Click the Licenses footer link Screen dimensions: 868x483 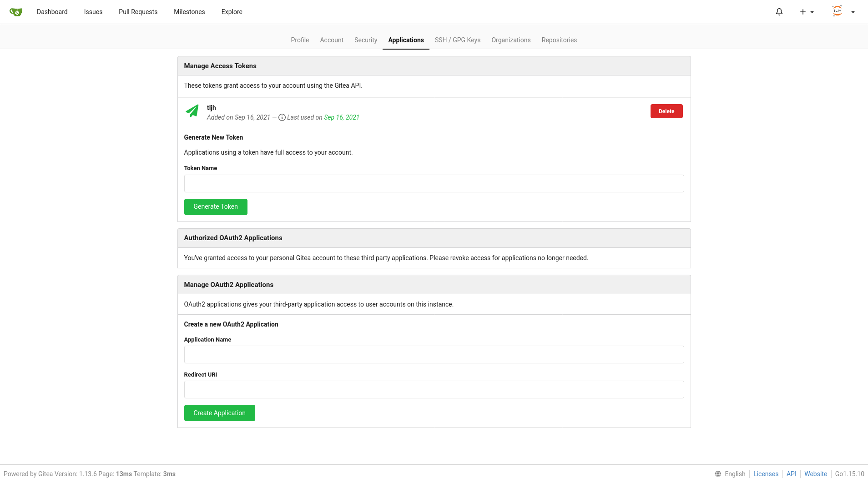click(766, 474)
